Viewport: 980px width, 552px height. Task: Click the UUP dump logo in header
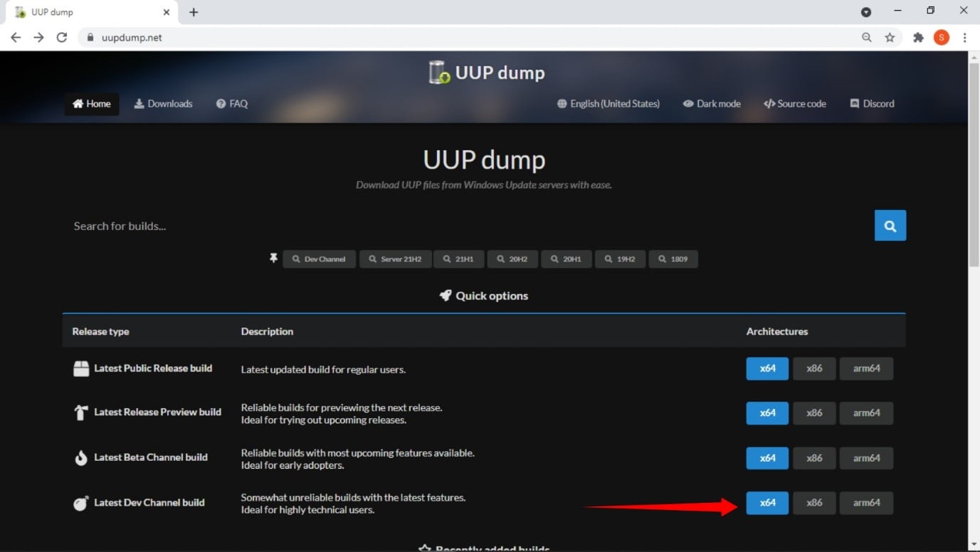tap(486, 73)
